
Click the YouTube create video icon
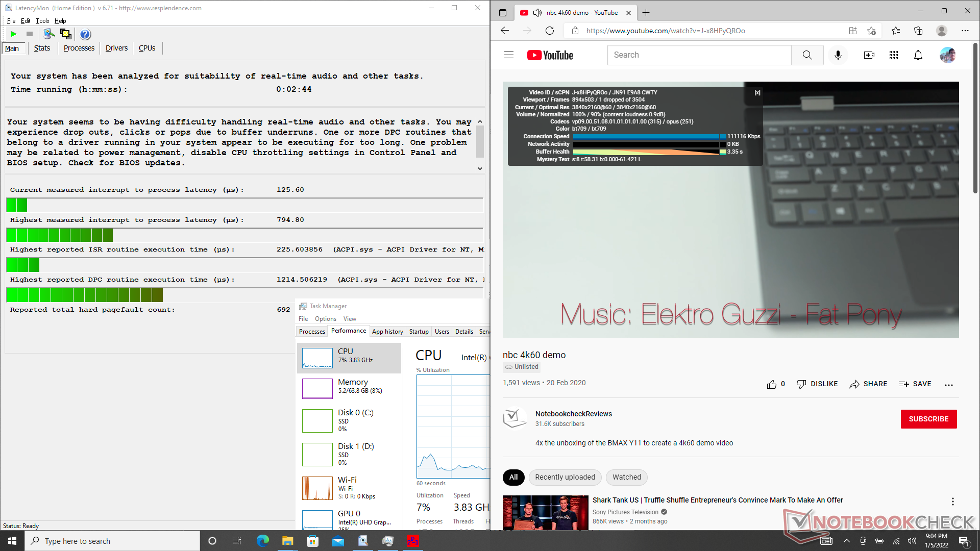click(869, 55)
